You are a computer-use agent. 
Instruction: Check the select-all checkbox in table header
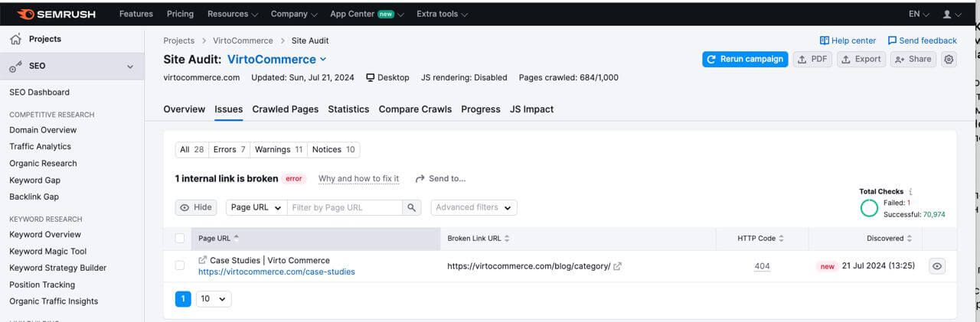[x=180, y=239]
